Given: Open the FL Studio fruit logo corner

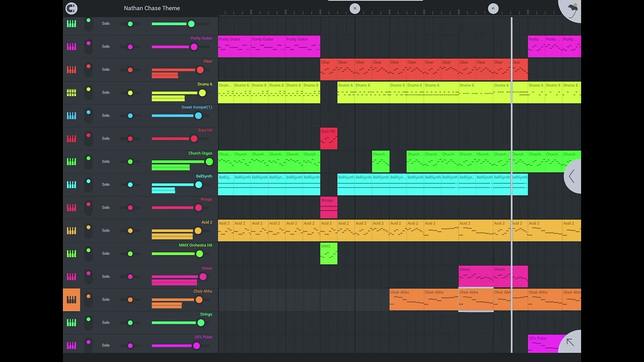Looking at the screenshot, I should coord(572,9).
